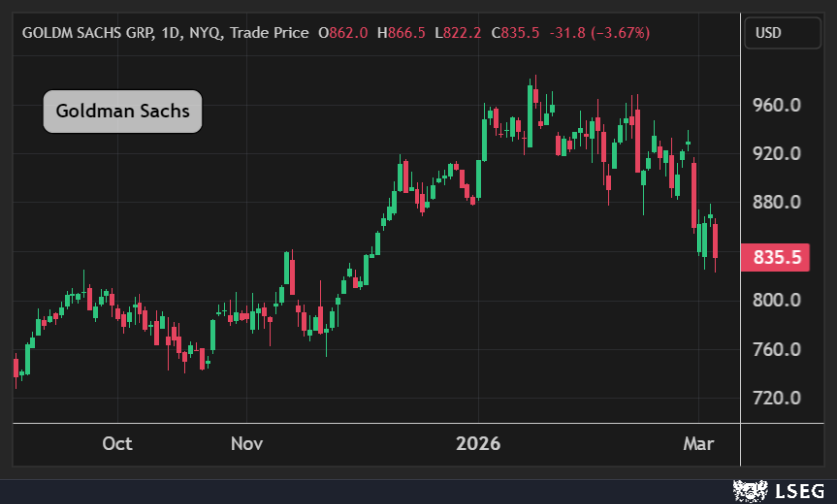Open the Trade Price field selector
The height and width of the screenshot is (504, 837).
pyautogui.click(x=269, y=33)
